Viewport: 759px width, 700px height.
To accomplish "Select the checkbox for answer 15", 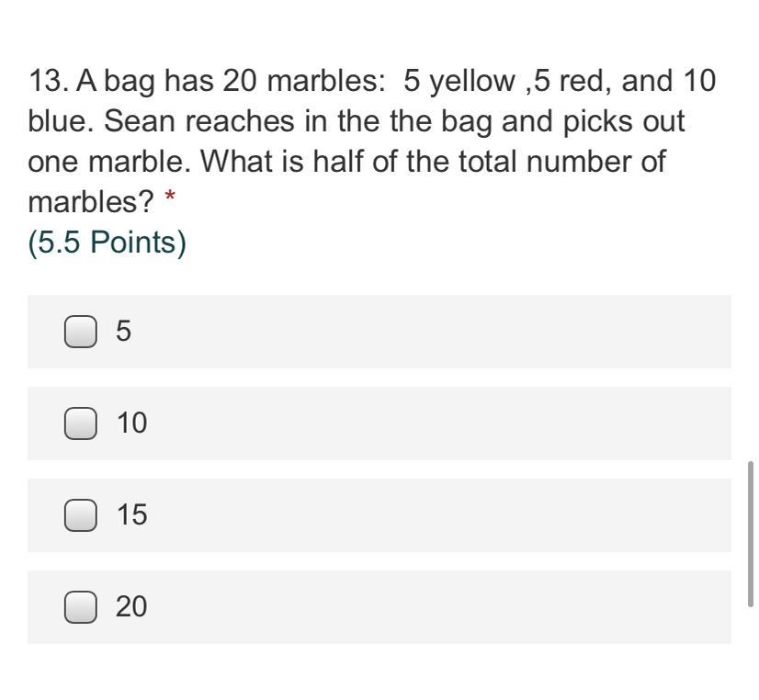I will click(80, 515).
